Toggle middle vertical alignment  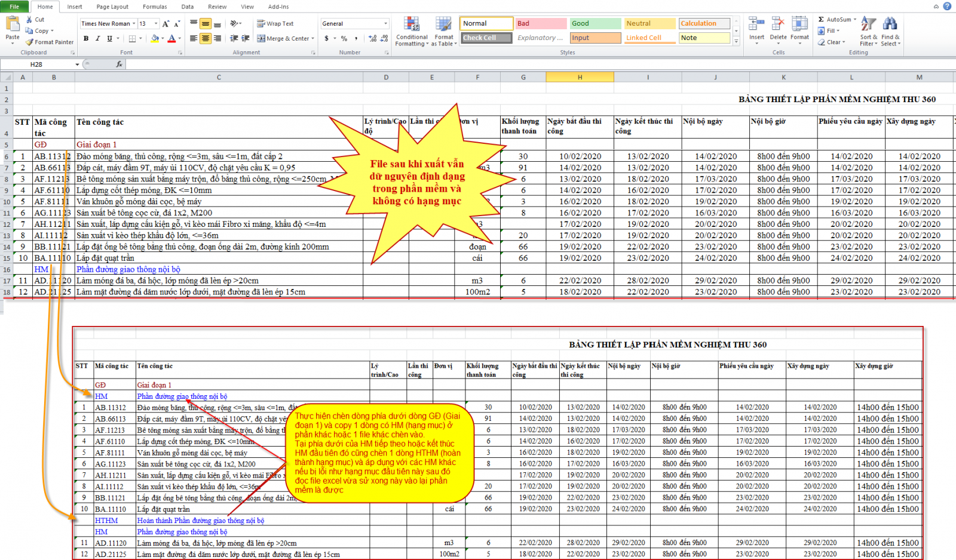point(206,23)
